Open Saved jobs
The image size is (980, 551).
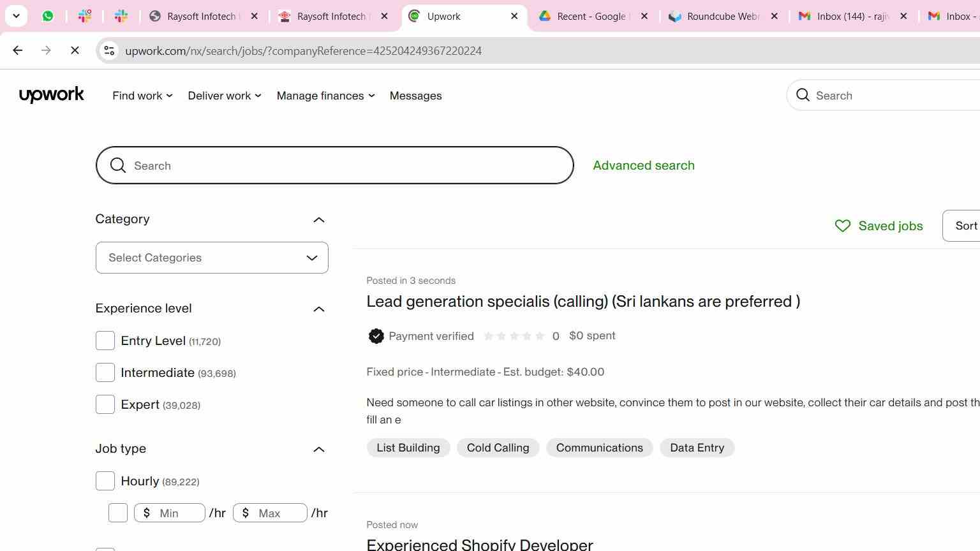point(879,226)
